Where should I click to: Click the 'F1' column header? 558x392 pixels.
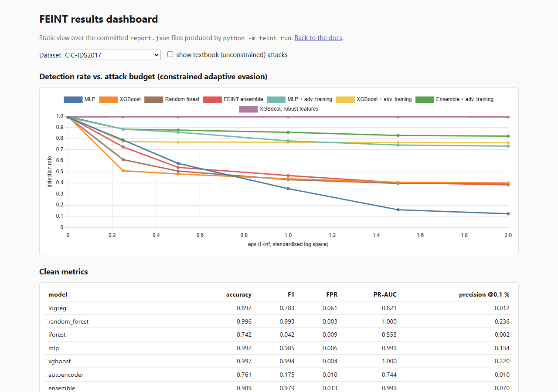(291, 295)
